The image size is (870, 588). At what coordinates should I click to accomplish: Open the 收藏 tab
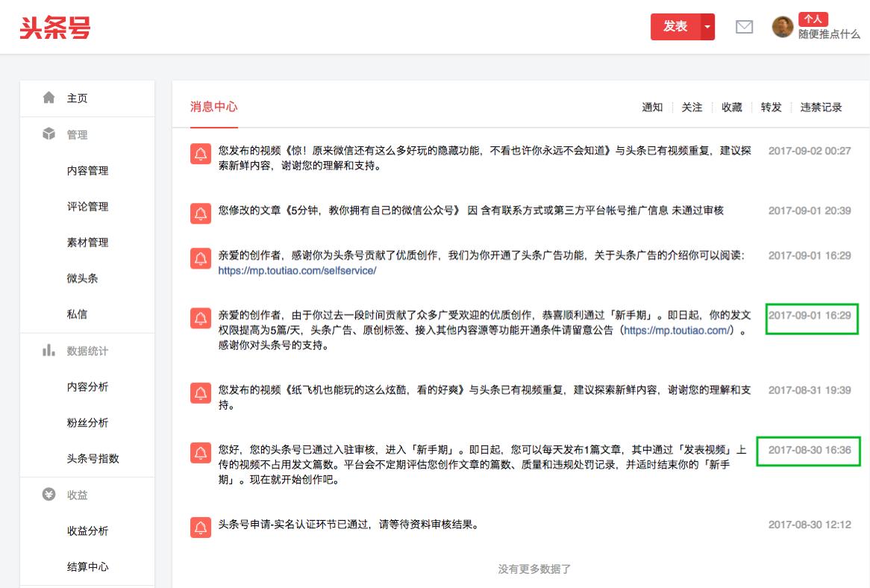pyautogui.click(x=731, y=107)
